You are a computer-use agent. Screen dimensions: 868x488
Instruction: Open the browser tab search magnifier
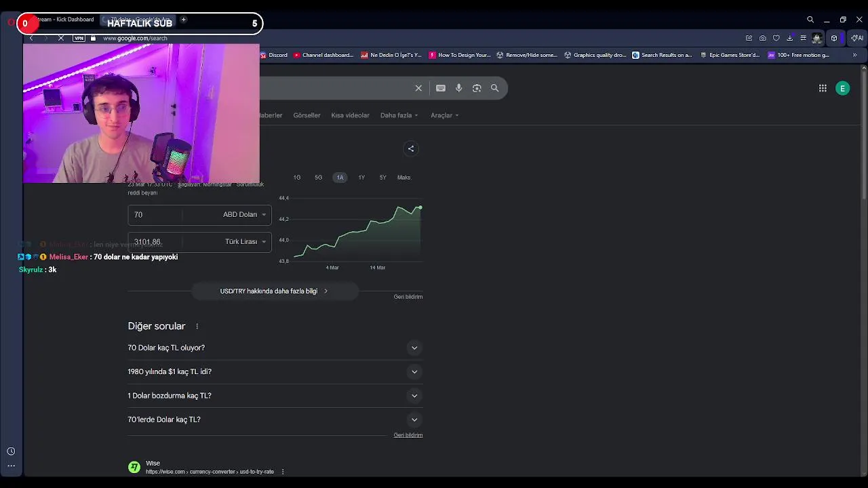pyautogui.click(x=810, y=20)
